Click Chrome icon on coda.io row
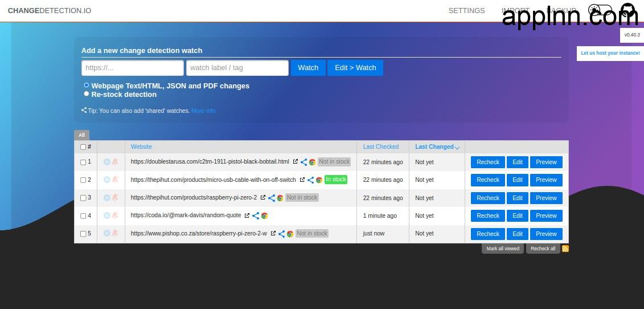 coord(264,216)
